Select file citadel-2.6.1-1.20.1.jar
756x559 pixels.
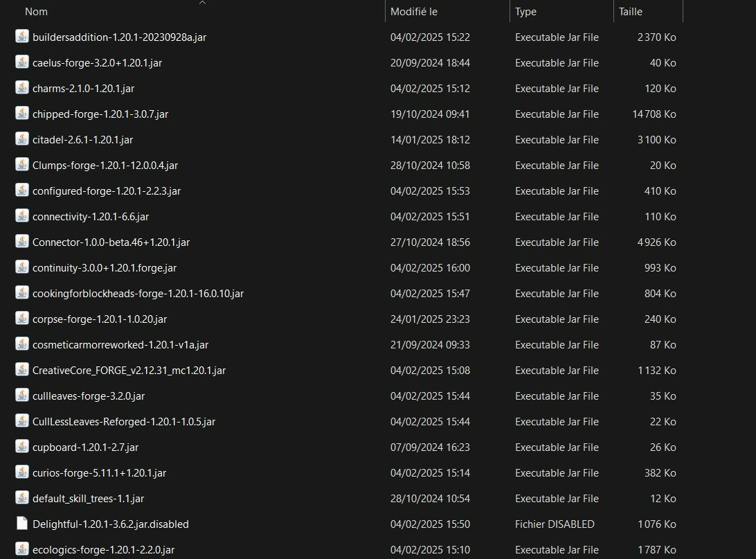82,139
